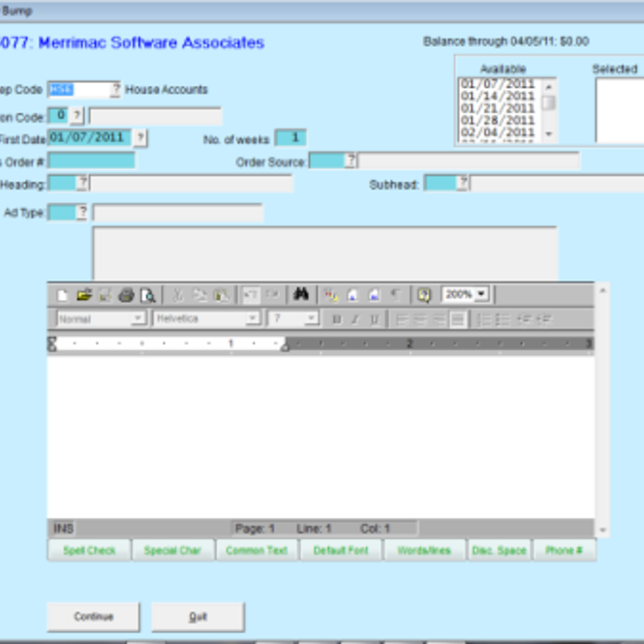Click the spelling check toolbar icon
The image size is (644, 644).
pyautogui.click(x=331, y=295)
